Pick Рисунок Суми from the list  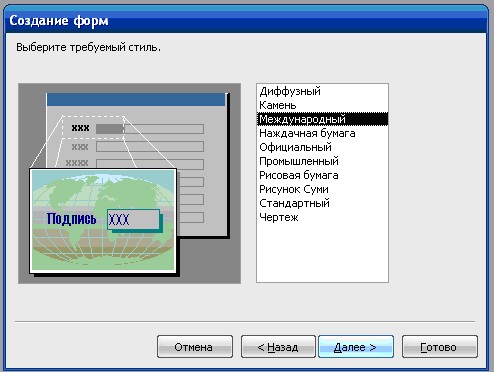[x=322, y=189]
